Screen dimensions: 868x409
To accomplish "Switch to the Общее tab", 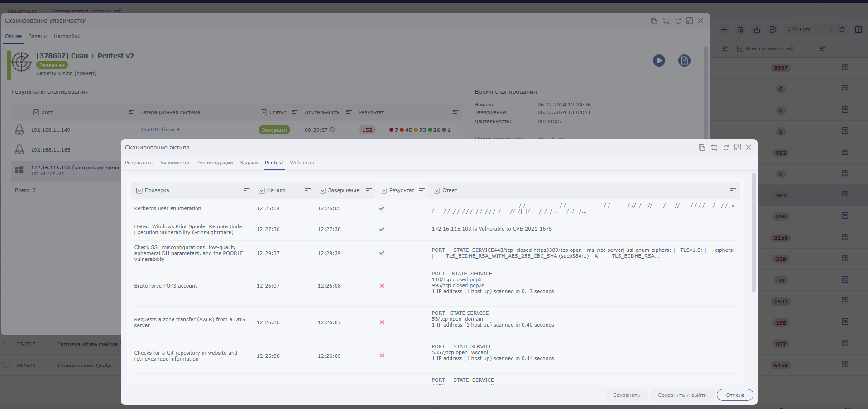I will pyautogui.click(x=13, y=37).
